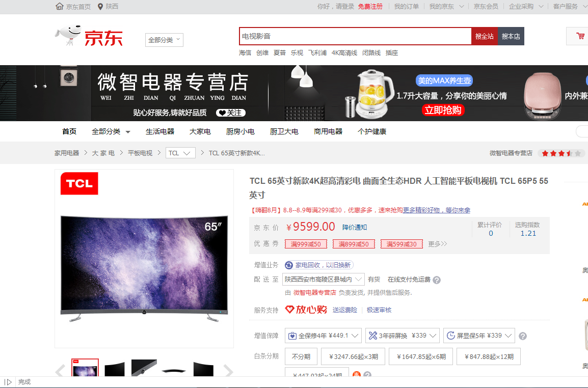Go to store 首页 tab
The height and width of the screenshot is (388, 588).
click(69, 131)
